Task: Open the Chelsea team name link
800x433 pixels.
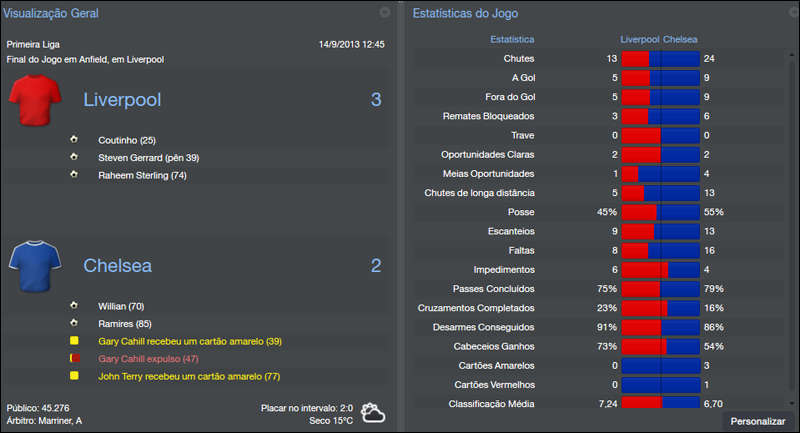Action: 118,266
